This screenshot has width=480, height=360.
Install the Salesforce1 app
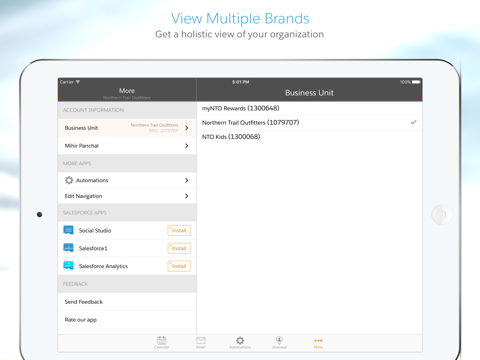click(x=179, y=248)
